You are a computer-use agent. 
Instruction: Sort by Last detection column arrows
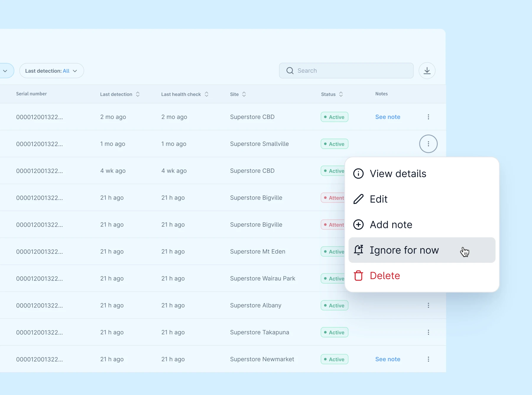138,94
